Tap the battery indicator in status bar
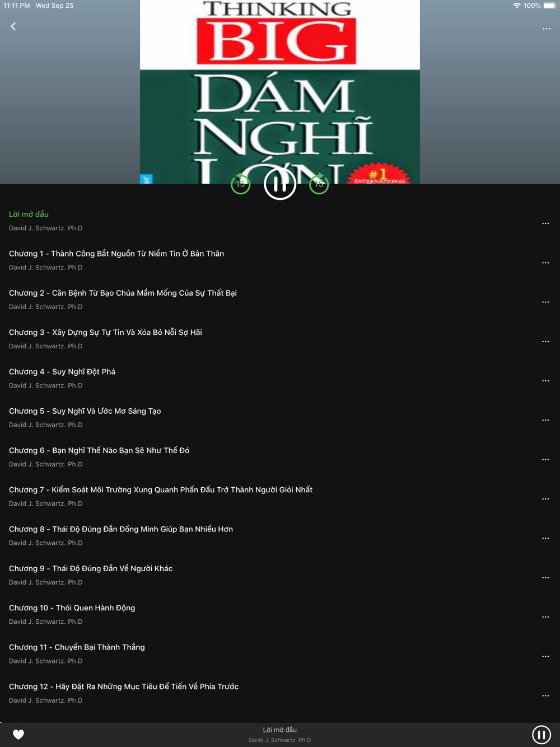Screen dimensions: 560x747 click(549, 6)
